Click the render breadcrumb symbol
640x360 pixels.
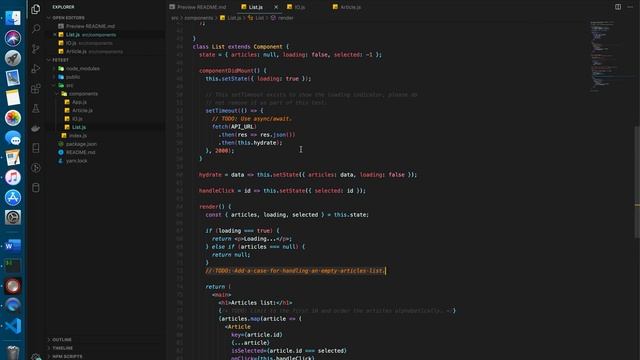(x=285, y=18)
